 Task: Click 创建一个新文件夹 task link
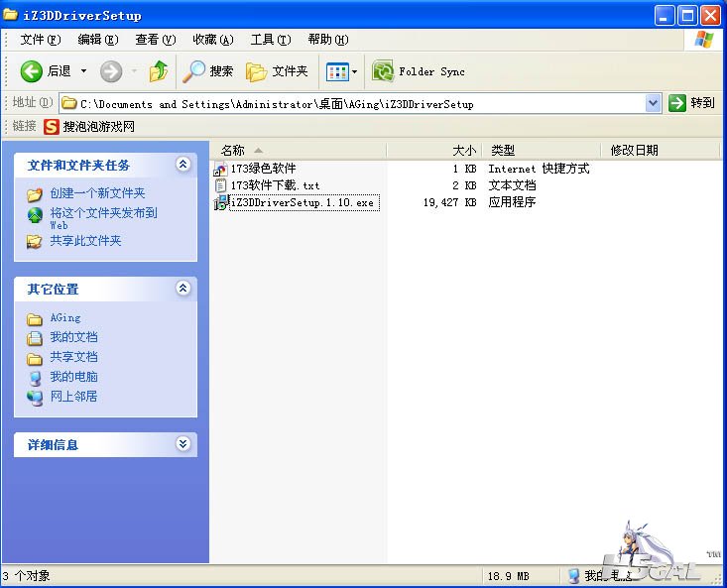click(x=97, y=193)
